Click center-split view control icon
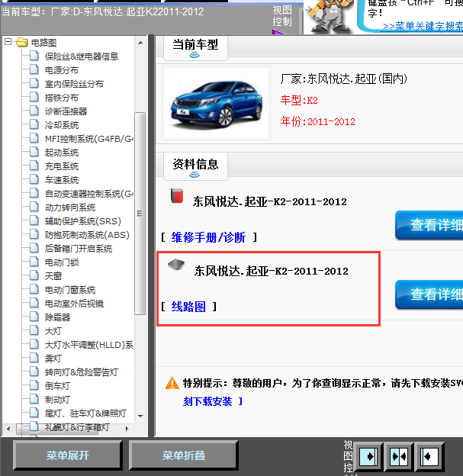 (399, 457)
